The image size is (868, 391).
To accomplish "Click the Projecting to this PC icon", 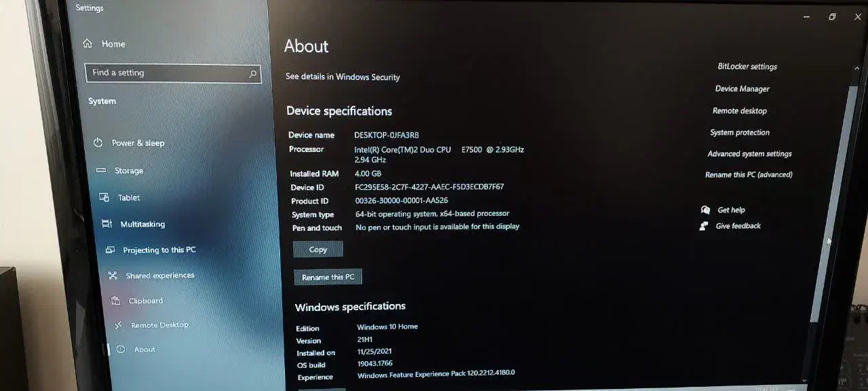I will tap(110, 250).
